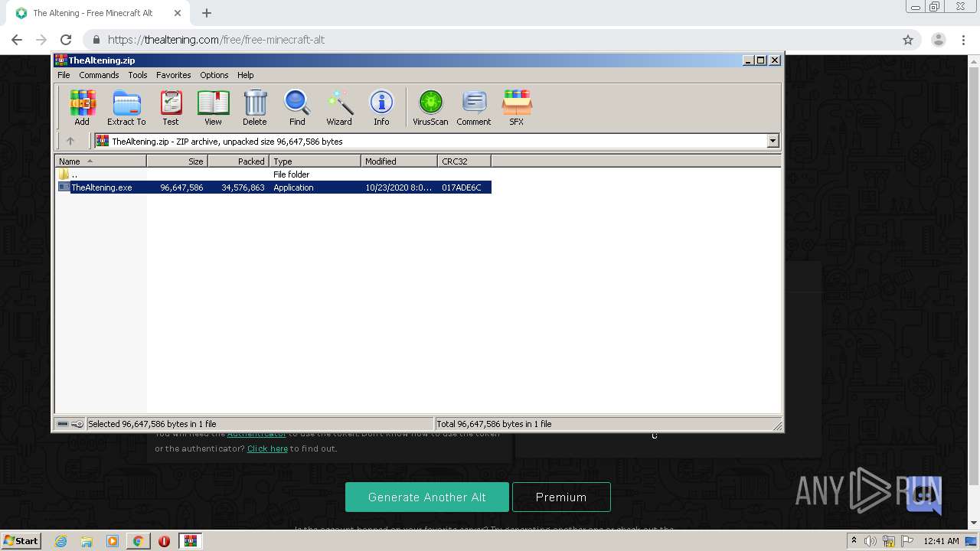This screenshot has width=980, height=551.
Task: Go up one folder level arrow
Action: 70,141
